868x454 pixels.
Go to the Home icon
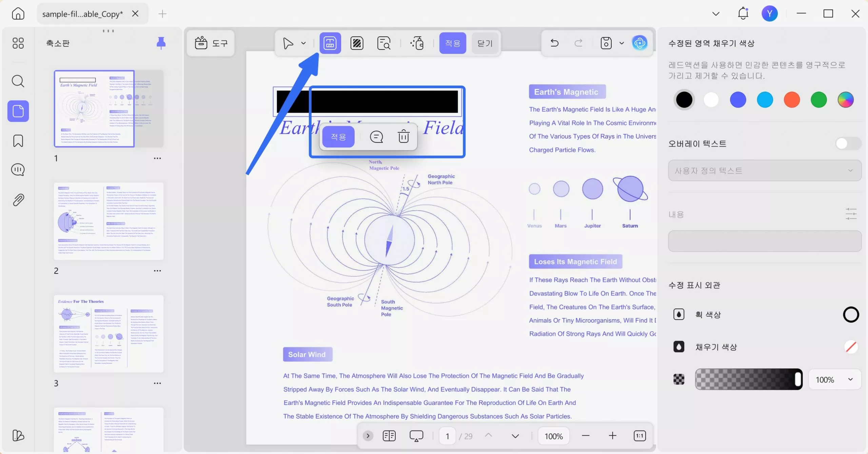[18, 14]
